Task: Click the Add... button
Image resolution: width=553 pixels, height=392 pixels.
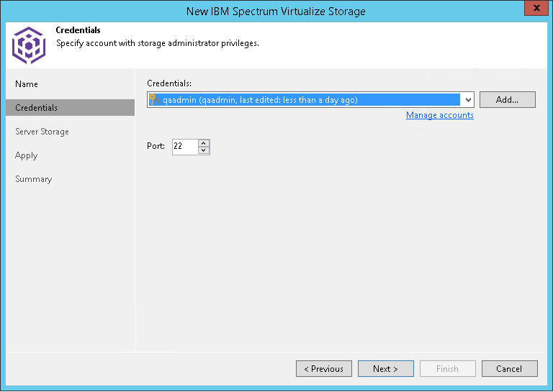Action: [507, 100]
